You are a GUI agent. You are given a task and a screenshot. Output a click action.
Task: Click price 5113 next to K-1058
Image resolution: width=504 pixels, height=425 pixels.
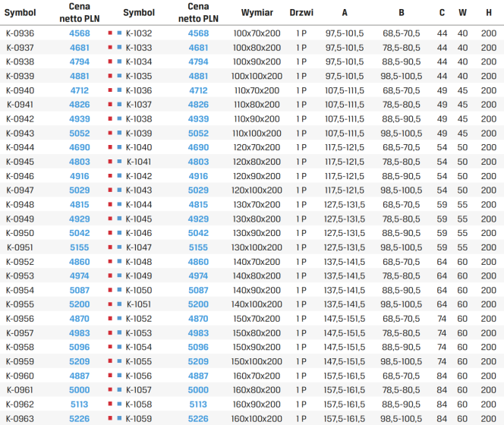tap(198, 405)
